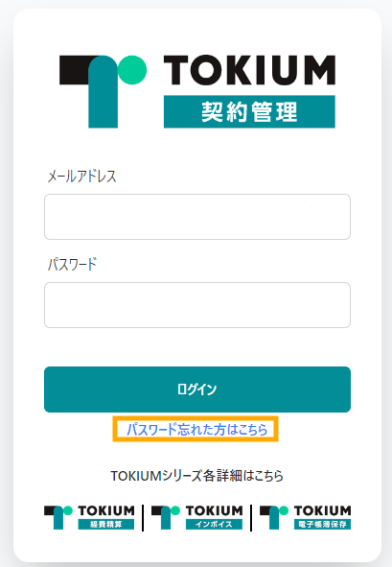Click the メールアドレス field label
This screenshot has height=567, width=392.
(82, 177)
